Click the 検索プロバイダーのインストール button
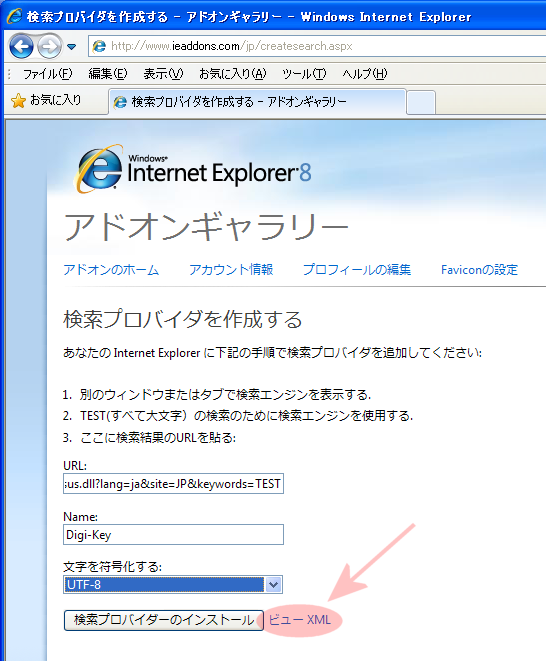Image resolution: width=546 pixels, height=661 pixels. coord(164,620)
